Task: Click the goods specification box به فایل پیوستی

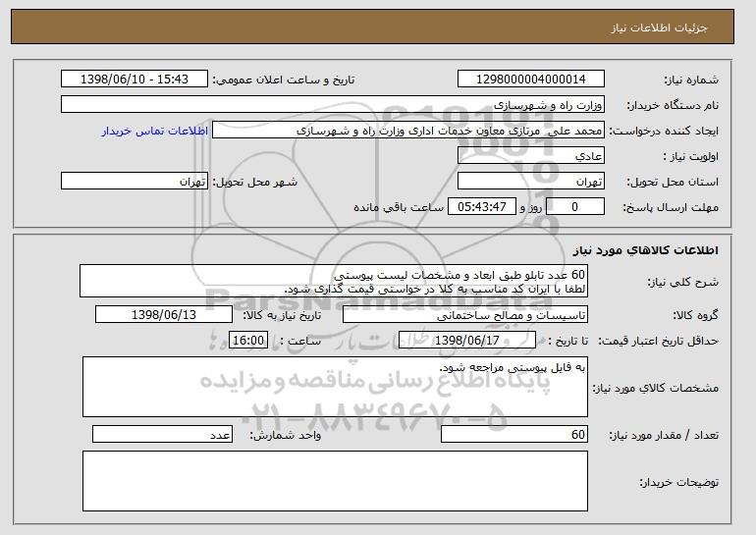Action: pos(335,387)
